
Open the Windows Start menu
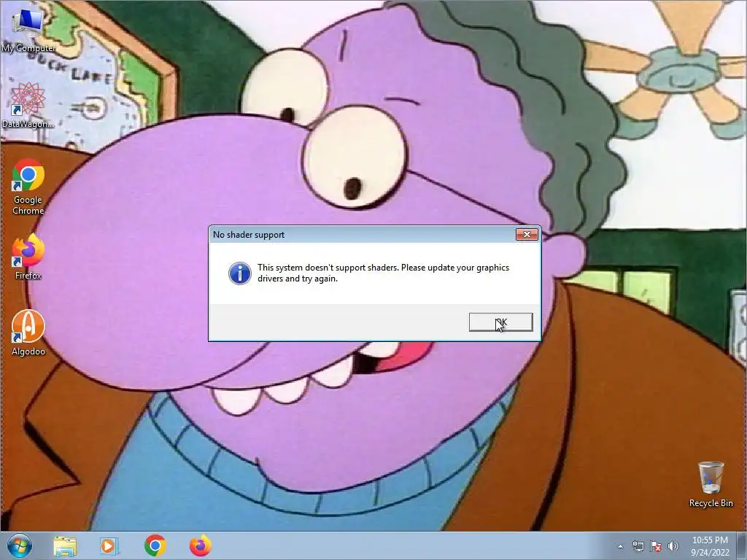click(x=20, y=545)
